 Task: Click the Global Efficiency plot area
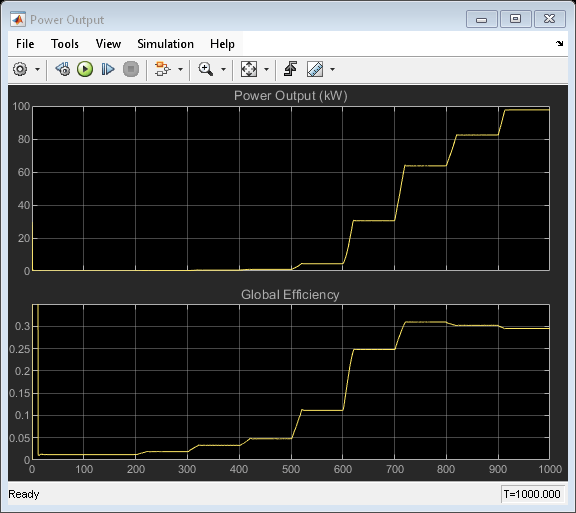click(x=291, y=382)
